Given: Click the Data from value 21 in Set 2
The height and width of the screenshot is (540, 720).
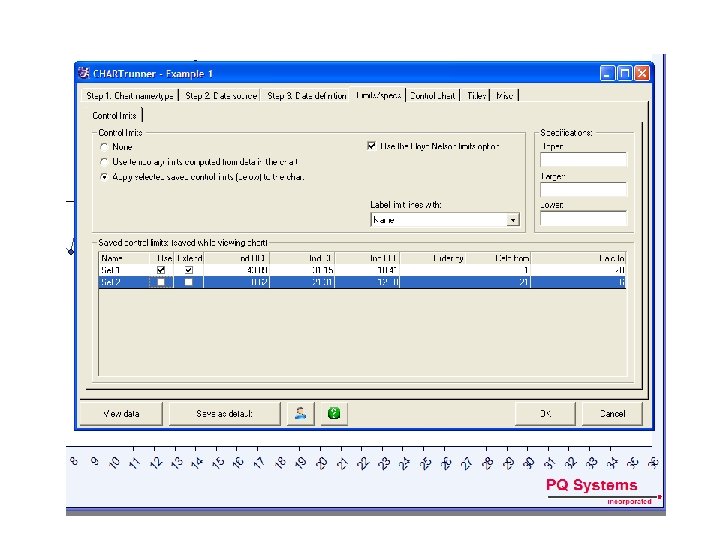Looking at the screenshot, I should pyautogui.click(x=498, y=282).
